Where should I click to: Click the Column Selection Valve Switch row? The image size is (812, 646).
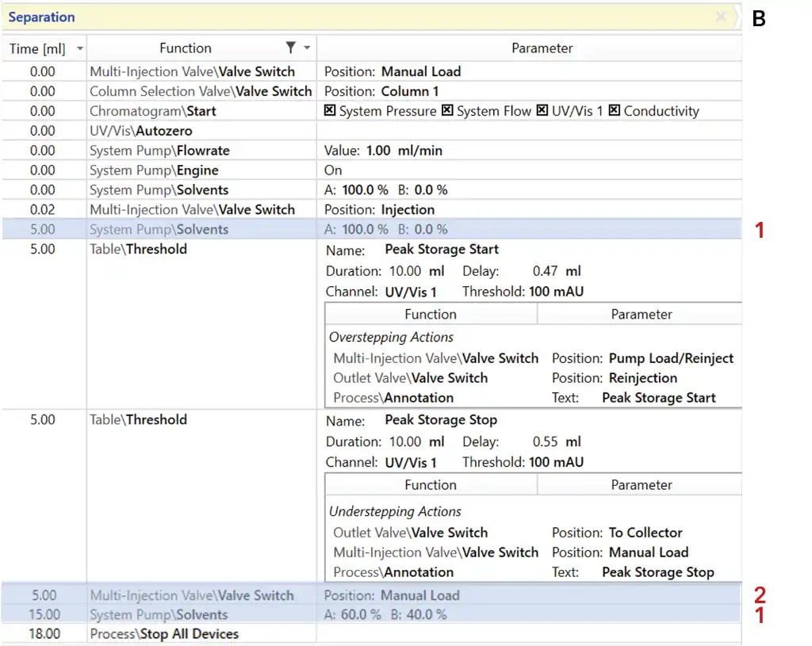click(x=201, y=91)
